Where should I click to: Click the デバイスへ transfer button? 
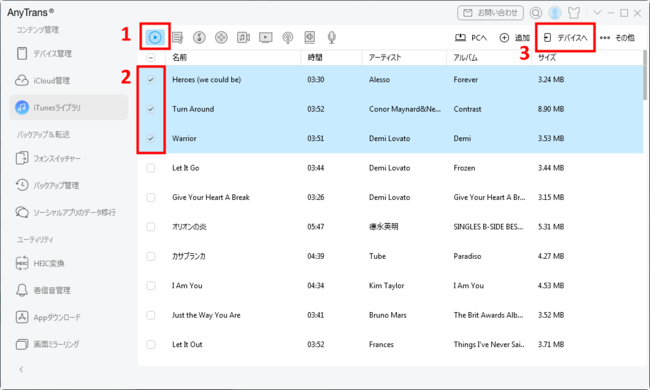[565, 38]
